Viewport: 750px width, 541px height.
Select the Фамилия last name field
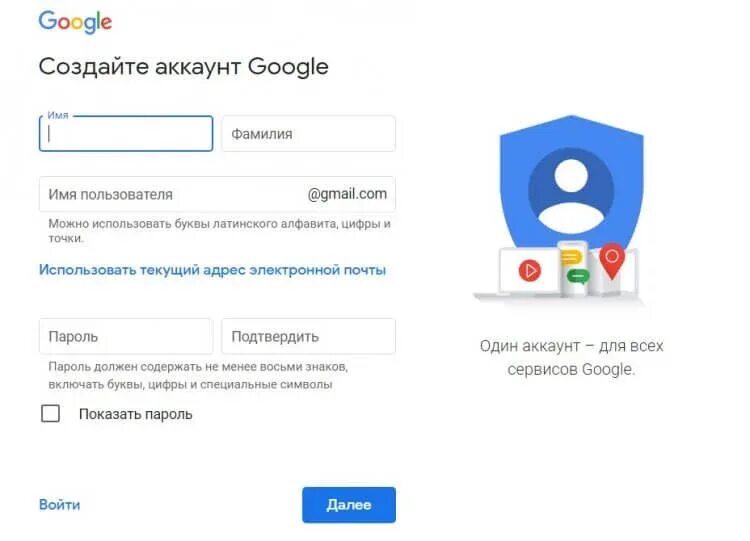tap(309, 133)
